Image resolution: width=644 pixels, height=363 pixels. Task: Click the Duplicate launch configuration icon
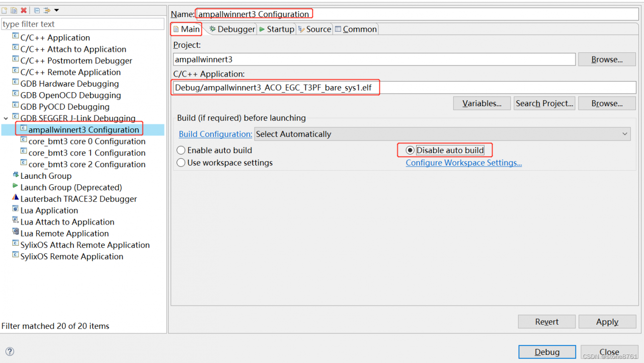[x=14, y=10]
